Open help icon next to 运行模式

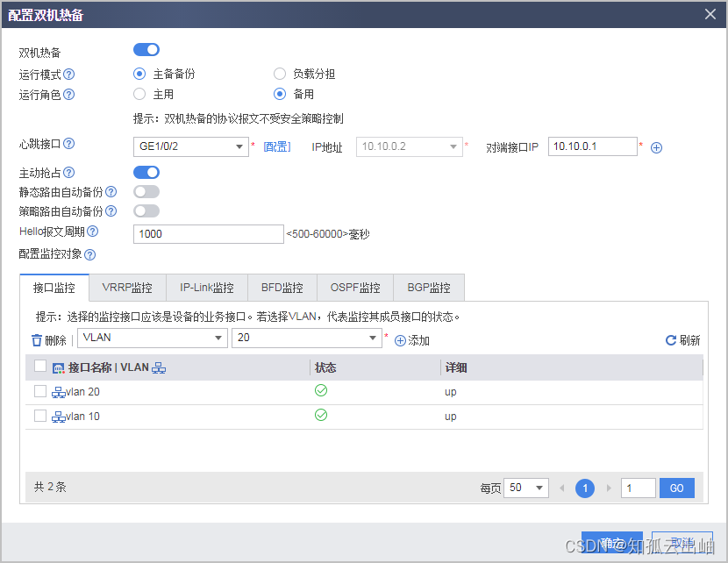pyautogui.click(x=68, y=75)
